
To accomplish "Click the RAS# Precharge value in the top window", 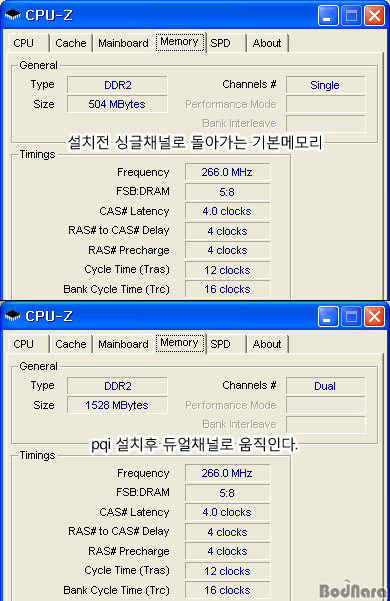I will 228,250.
